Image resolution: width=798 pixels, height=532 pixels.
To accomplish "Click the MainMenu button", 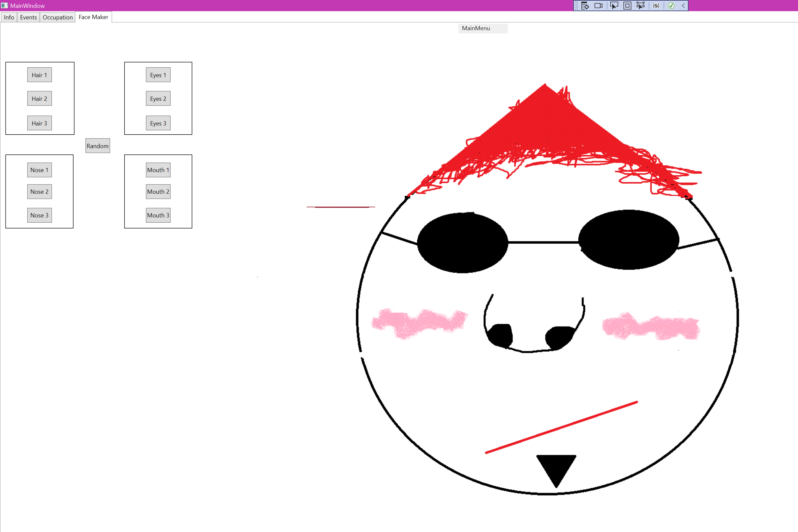I will [x=482, y=28].
